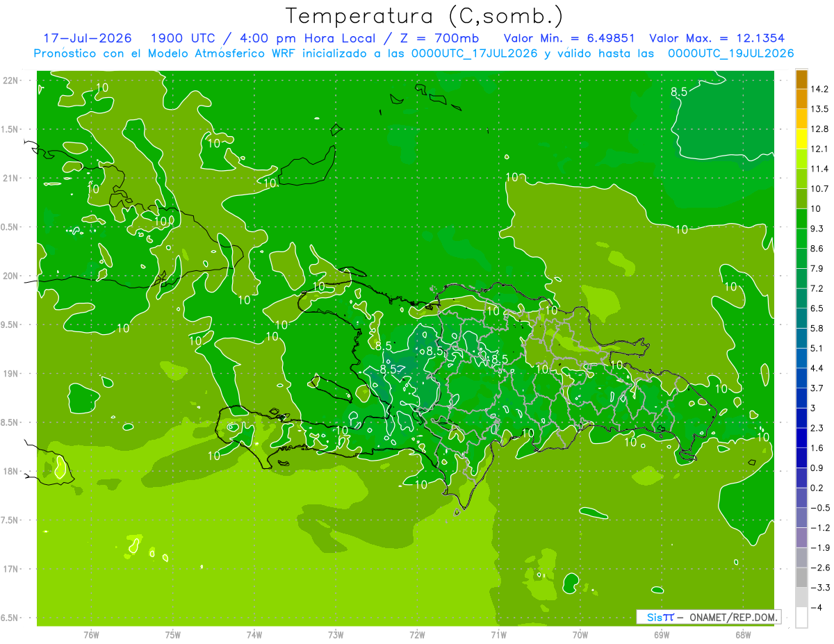Pick the color swatch between 14.2 and 13.5
Image resolution: width=834 pixels, height=644 pixels.
click(x=801, y=99)
